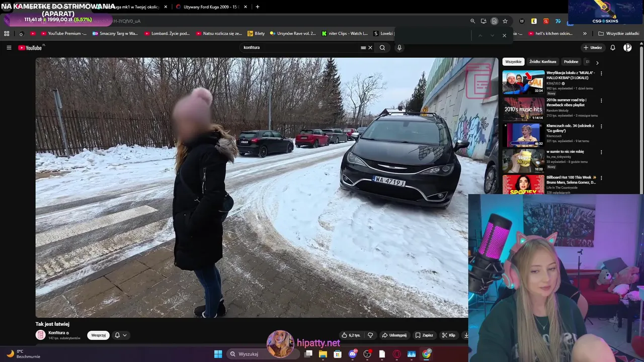Open OBS Studio from the taskbar
The height and width of the screenshot is (362, 644).
click(367, 354)
